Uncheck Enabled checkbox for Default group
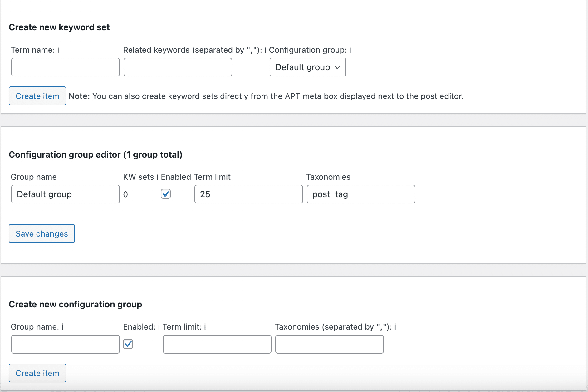 (x=166, y=194)
